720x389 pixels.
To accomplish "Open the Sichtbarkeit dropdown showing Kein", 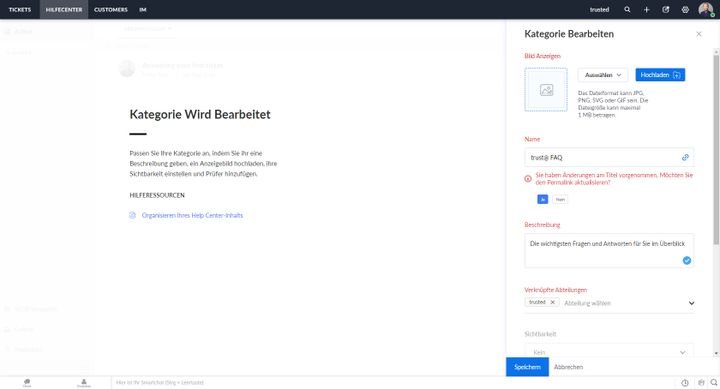I will (609, 352).
